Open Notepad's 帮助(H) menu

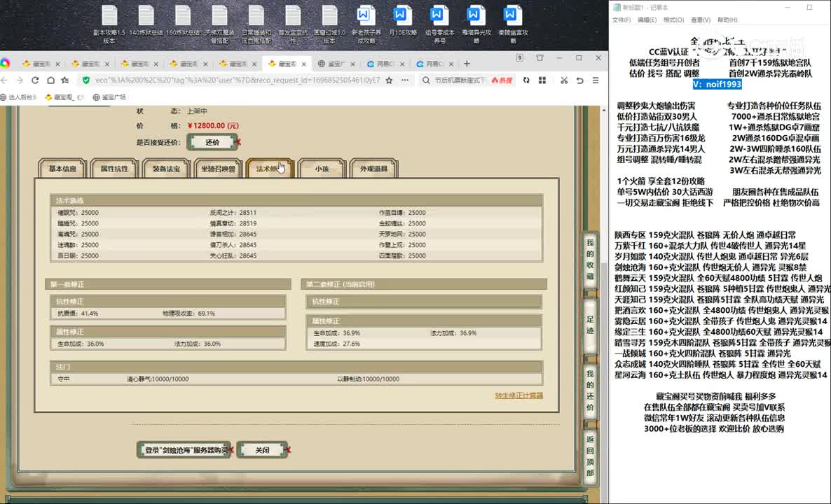[727, 20]
